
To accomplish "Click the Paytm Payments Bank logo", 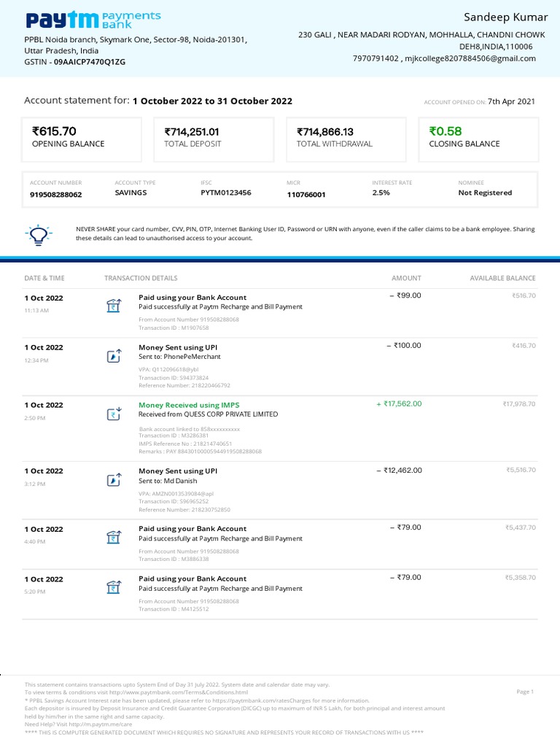I will pyautogui.click(x=93, y=20).
